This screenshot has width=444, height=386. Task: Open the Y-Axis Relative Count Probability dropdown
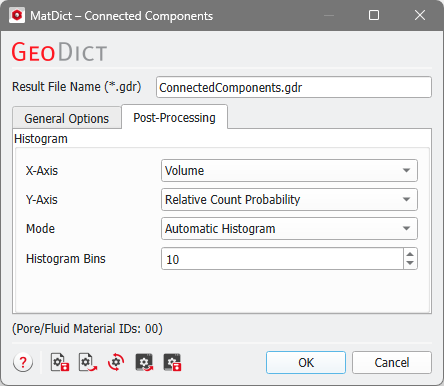click(x=289, y=199)
